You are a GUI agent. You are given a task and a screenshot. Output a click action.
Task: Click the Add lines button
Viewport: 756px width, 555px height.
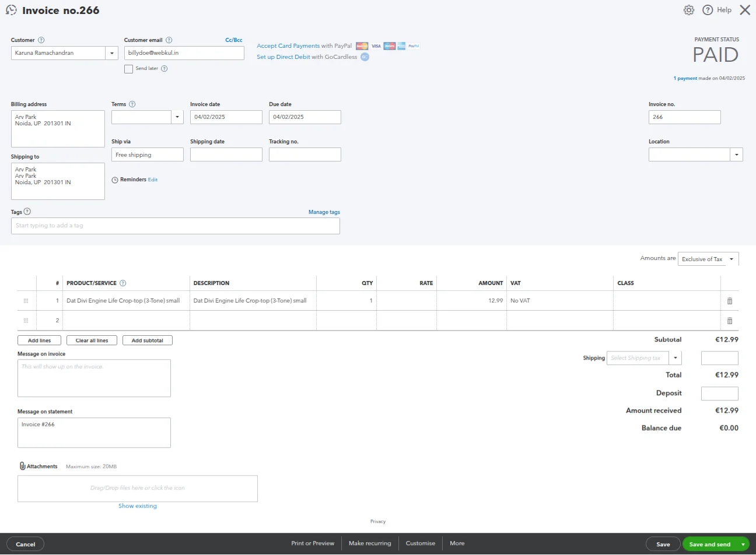click(40, 340)
